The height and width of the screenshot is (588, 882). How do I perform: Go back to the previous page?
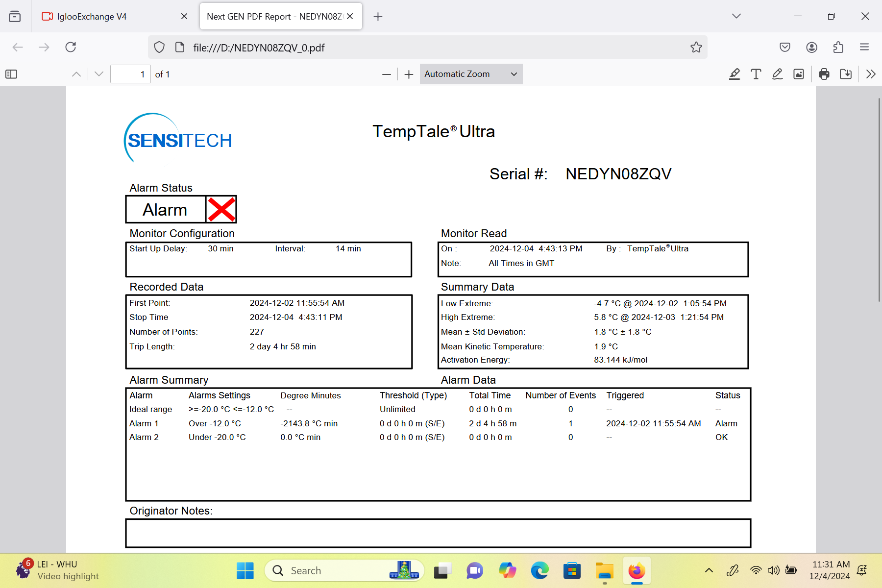(18, 47)
